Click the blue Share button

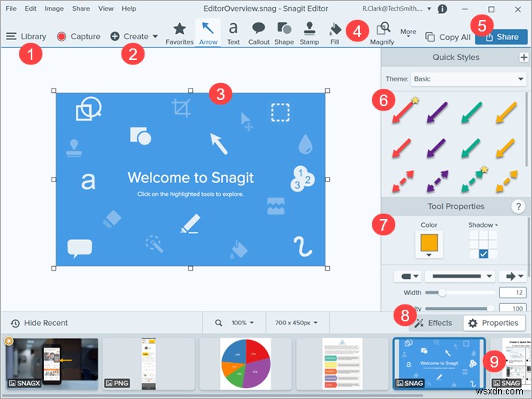[x=501, y=37]
